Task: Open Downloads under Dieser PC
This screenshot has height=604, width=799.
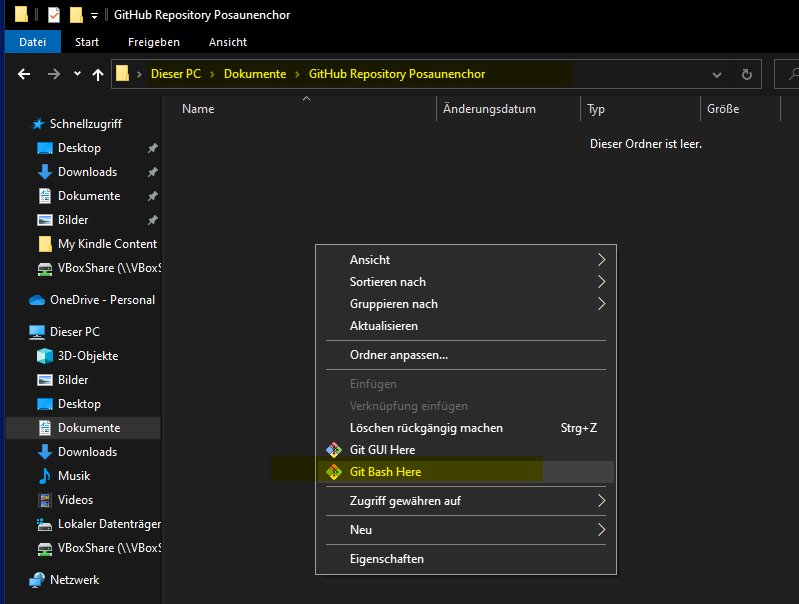Action: (x=87, y=452)
